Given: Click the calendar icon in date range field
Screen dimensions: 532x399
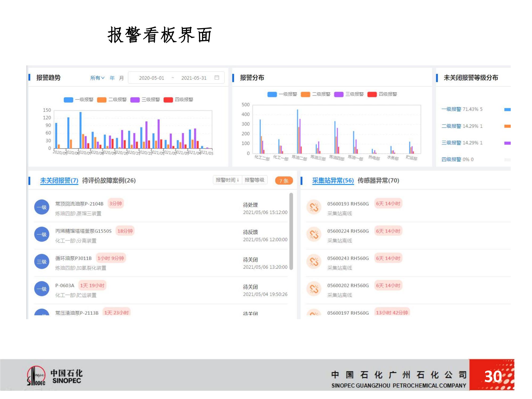Looking at the screenshot, I should 217,77.
